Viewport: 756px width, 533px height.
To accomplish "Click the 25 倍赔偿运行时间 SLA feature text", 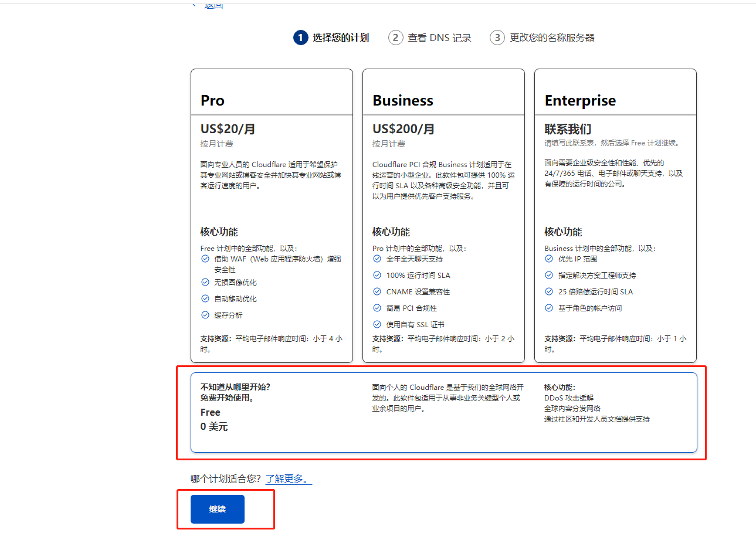I will (x=595, y=291).
